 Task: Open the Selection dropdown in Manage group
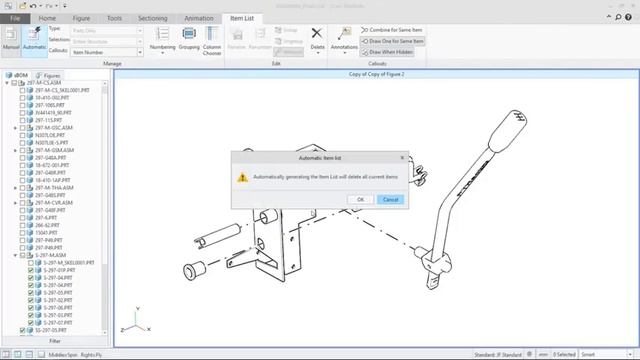coord(140,42)
